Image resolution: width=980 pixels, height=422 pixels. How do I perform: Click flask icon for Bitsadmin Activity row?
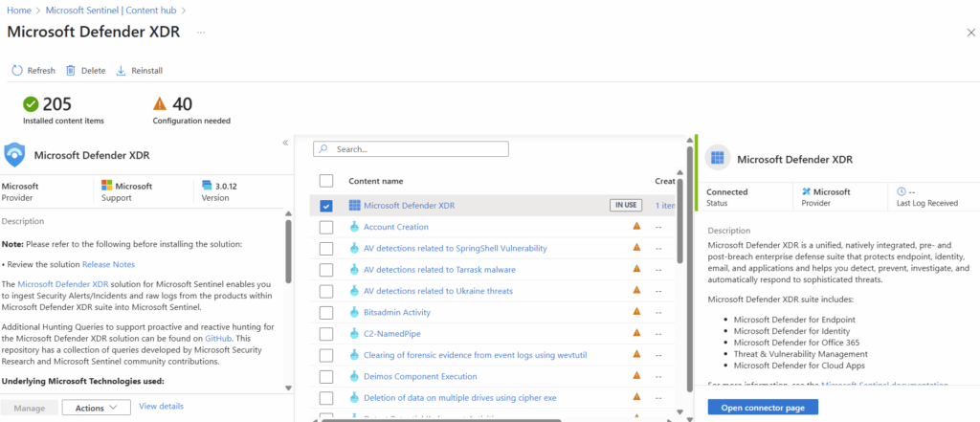tap(354, 312)
